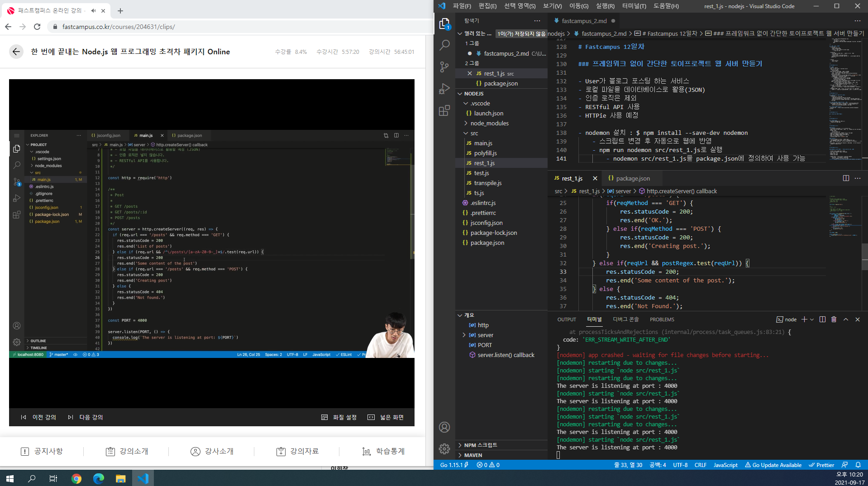Go back in the Chrome browser
This screenshot has height=486, width=868.
pos(8,27)
